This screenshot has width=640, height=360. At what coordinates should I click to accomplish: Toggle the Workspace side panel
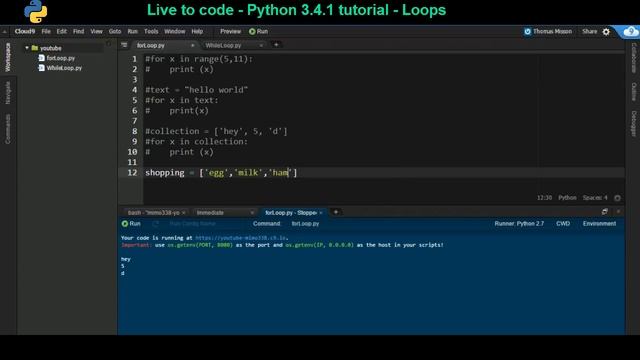pos(8,57)
